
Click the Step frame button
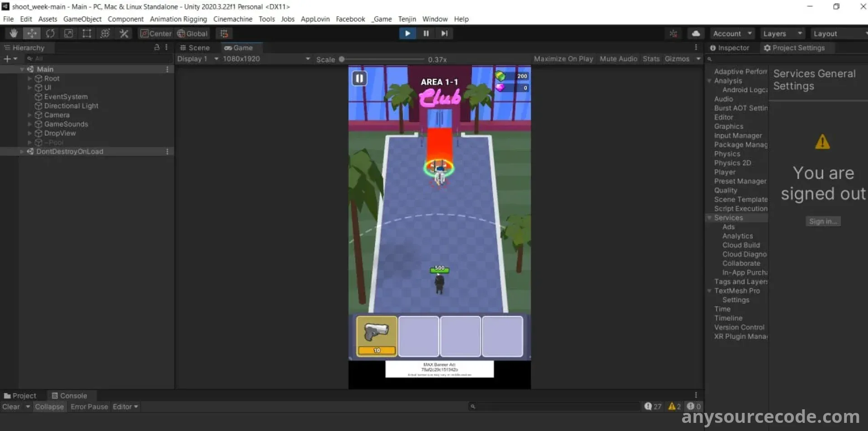pos(444,33)
